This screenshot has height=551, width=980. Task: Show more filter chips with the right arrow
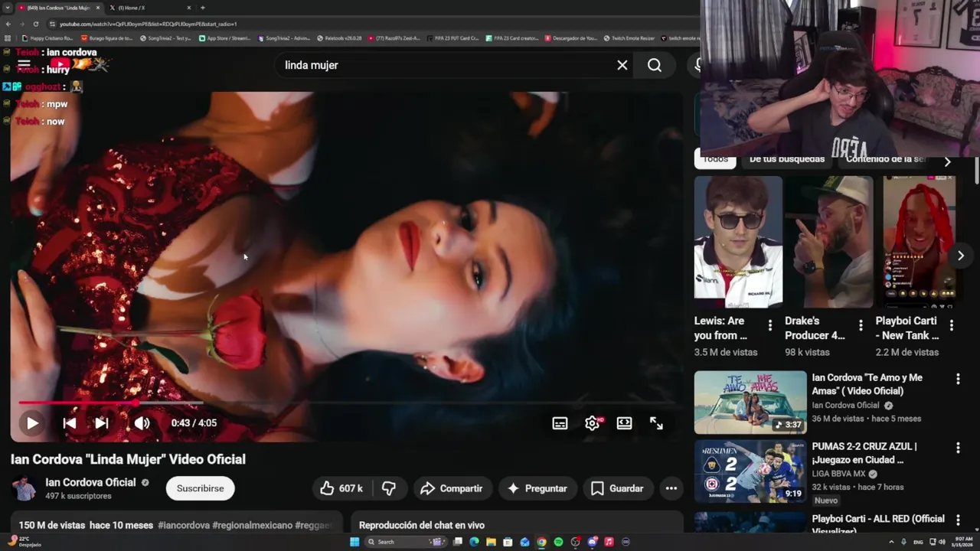coord(947,161)
